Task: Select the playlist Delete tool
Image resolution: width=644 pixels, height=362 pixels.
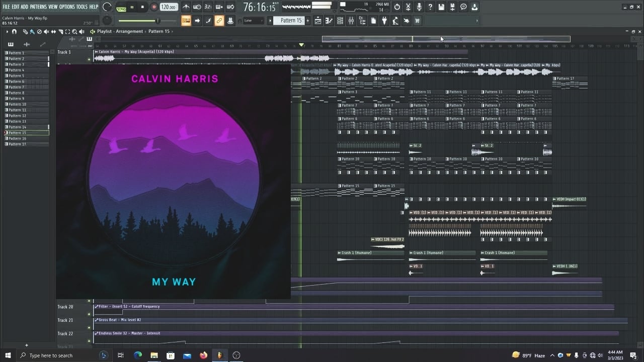Action: [x=39, y=31]
